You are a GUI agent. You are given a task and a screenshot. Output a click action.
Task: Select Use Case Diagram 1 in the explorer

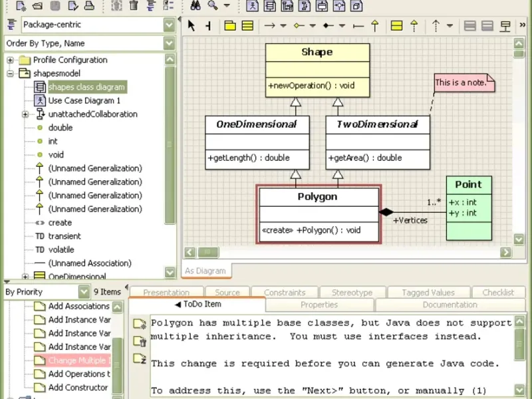click(84, 101)
